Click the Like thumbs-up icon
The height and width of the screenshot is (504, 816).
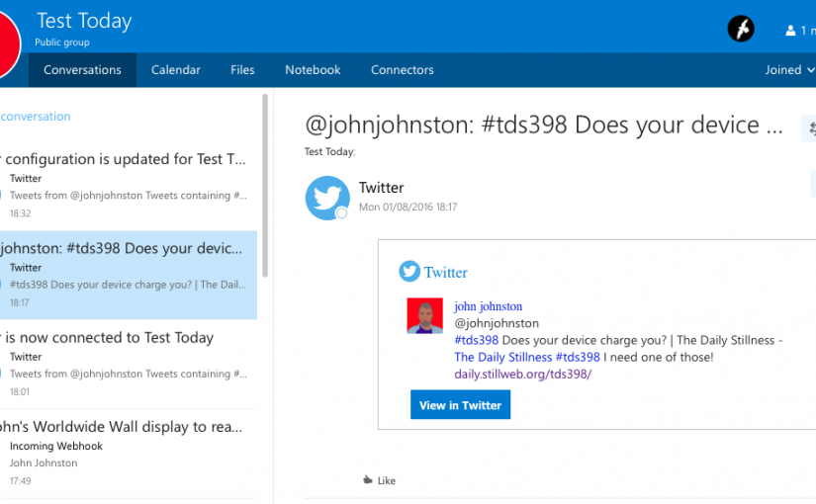[368, 479]
